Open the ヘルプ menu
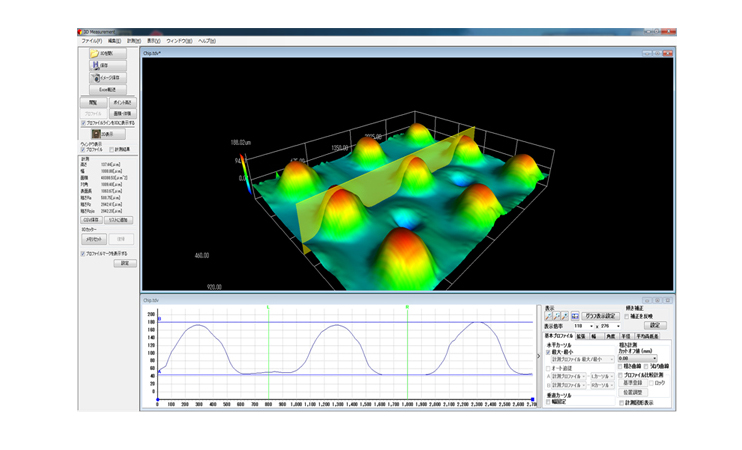 click(x=207, y=41)
